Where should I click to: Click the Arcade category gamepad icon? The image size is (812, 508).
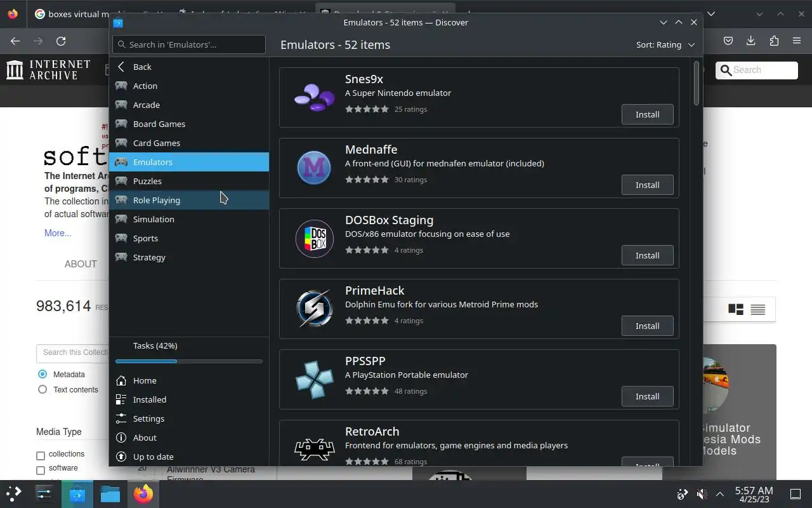click(121, 105)
